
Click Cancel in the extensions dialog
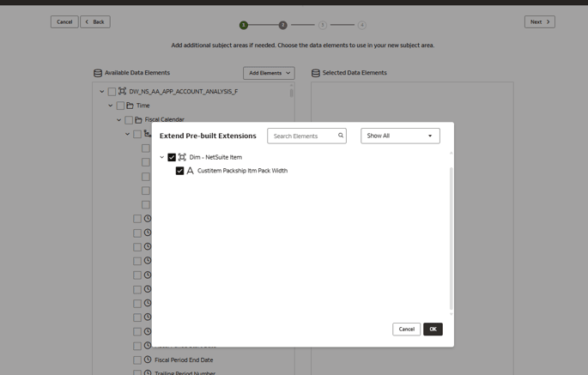coord(407,330)
